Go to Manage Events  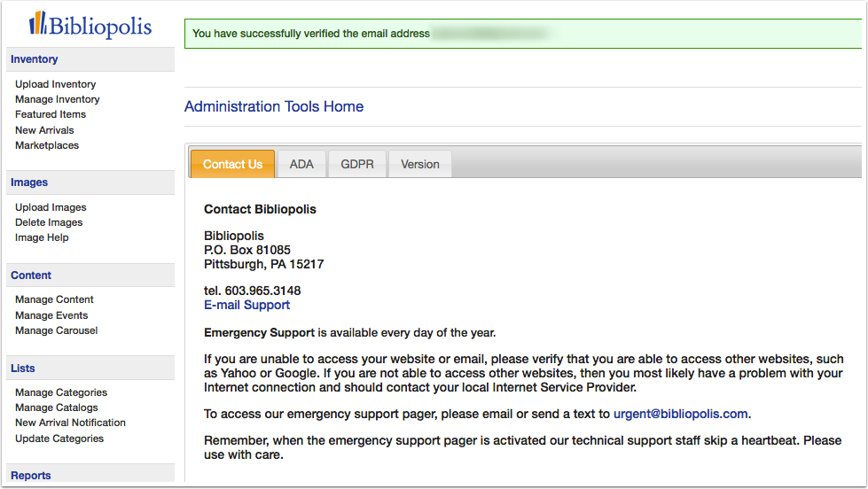51,315
